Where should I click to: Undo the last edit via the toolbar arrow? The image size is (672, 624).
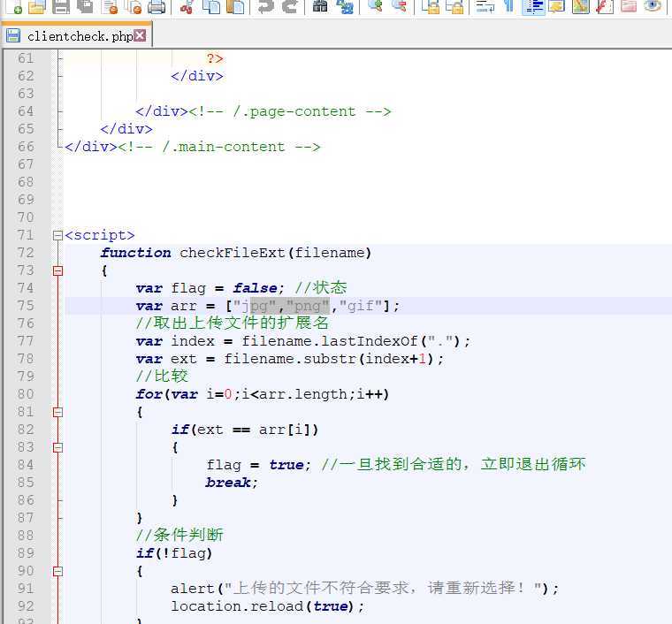click(266, 6)
